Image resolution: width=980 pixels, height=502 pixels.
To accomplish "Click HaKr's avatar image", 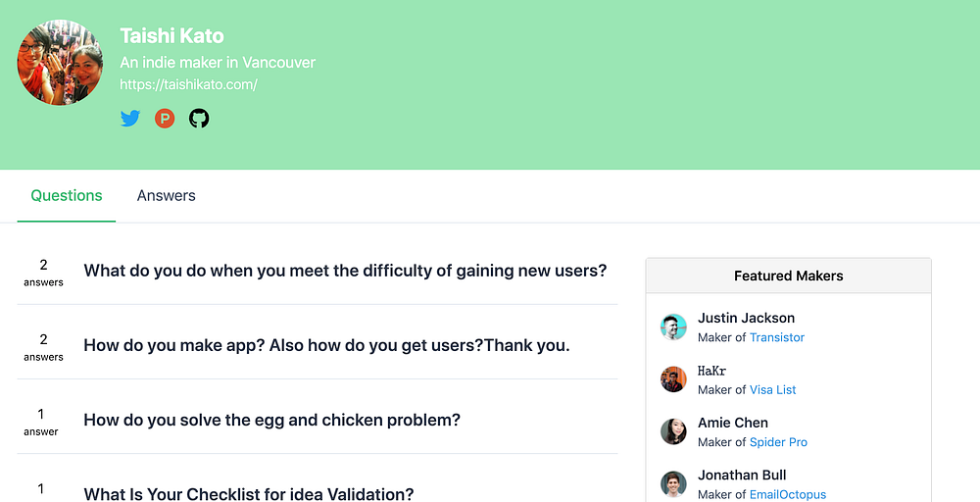I will point(673,379).
